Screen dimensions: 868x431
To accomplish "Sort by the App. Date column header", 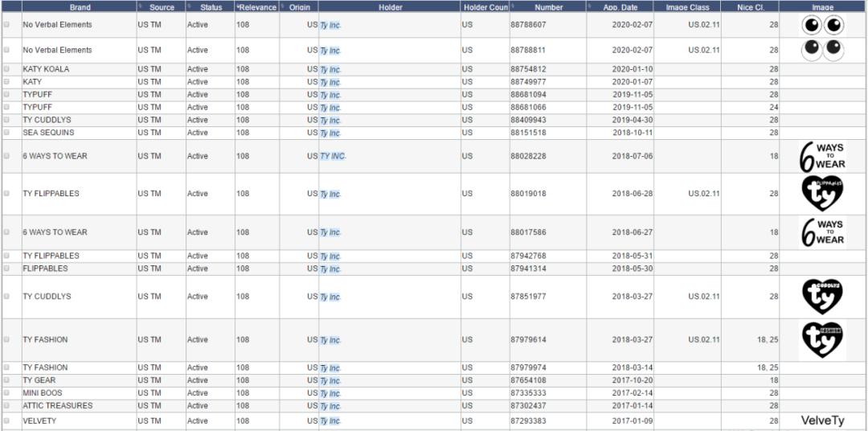I will 620,7.
